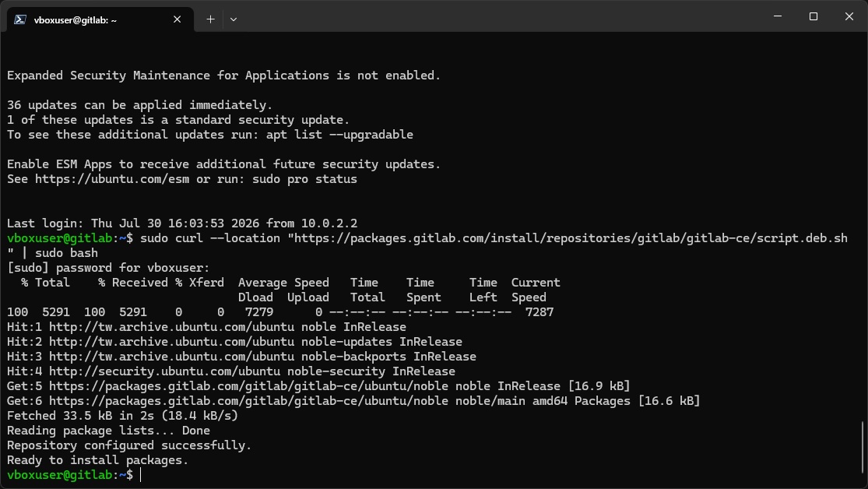Close the vboxuser@gitlab tab
Image resolution: width=868 pixels, height=489 pixels.
177,19
